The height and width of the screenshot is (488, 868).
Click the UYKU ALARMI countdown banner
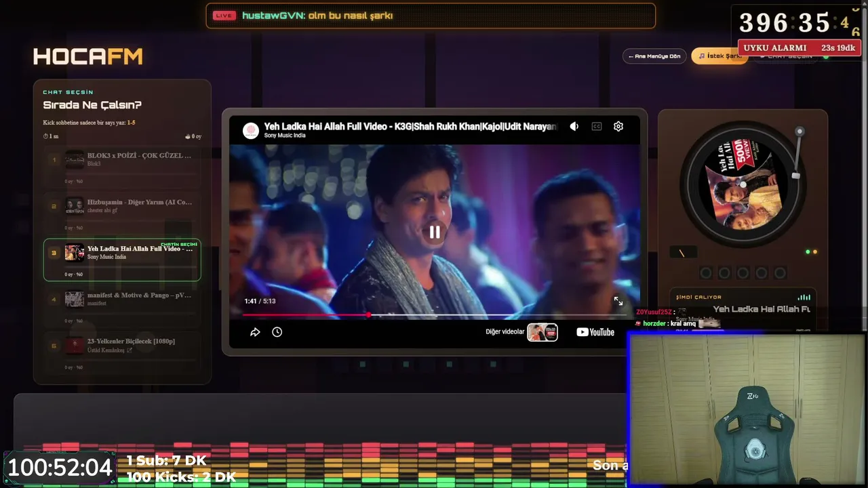800,48
